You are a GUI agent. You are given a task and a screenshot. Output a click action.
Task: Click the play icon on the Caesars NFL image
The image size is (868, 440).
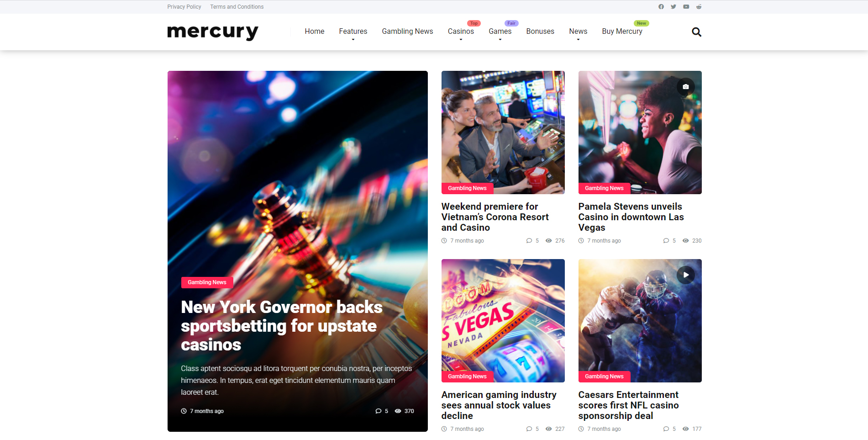point(686,275)
